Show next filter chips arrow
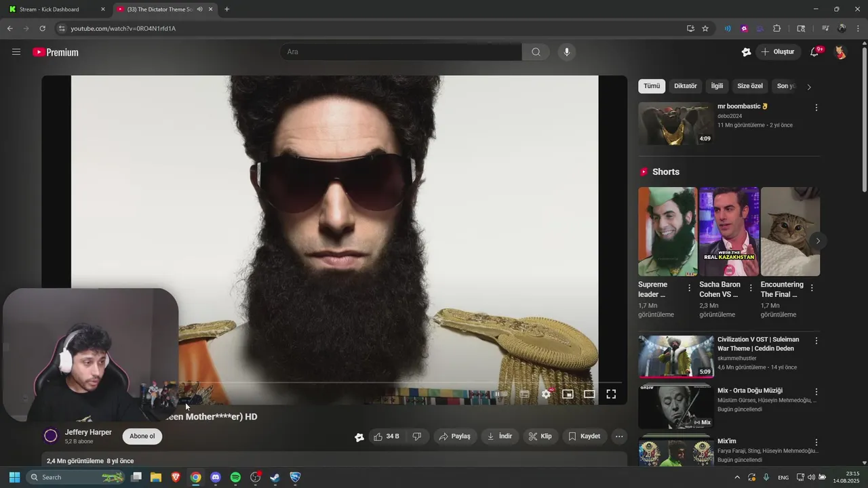 pos(809,87)
